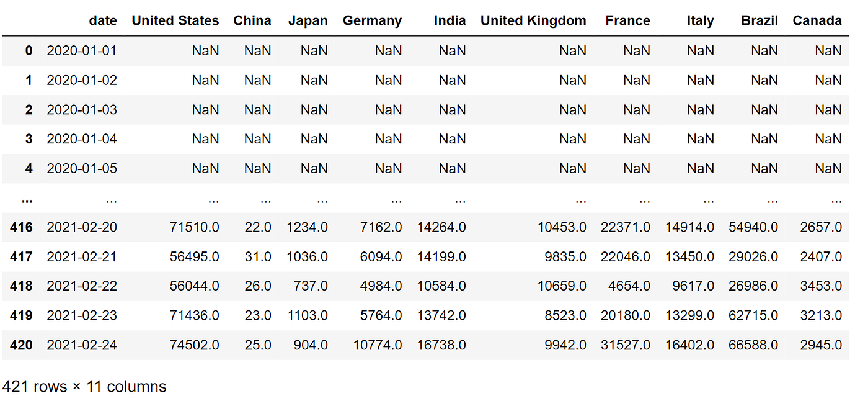Select the NaN cell in row 2 under China
This screenshot has width=868, height=401.
[x=257, y=109]
